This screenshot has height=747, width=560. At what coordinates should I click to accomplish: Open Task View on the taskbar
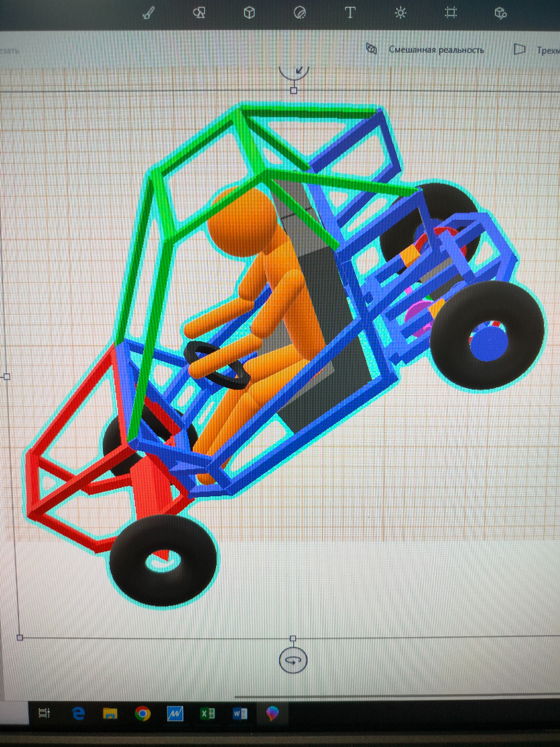[44, 713]
